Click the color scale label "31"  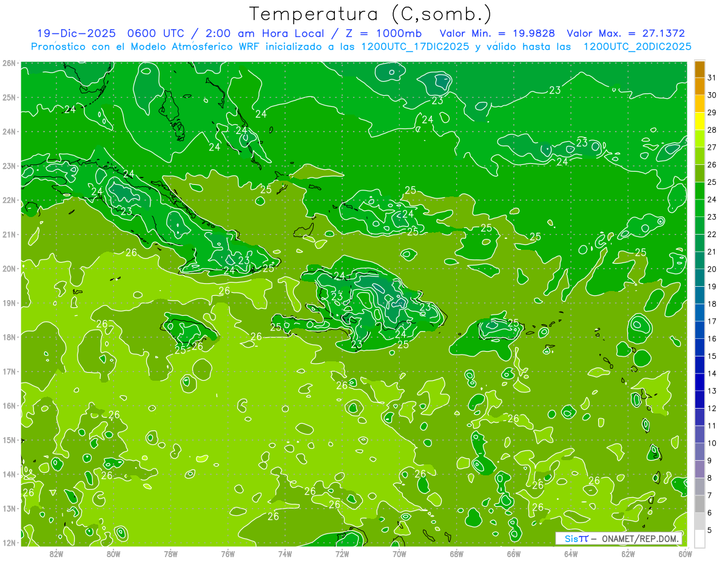coord(712,78)
